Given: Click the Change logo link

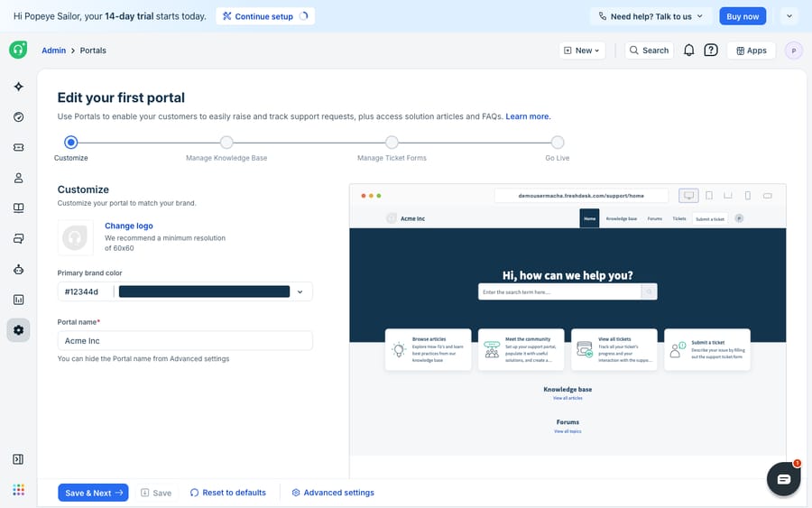Looking at the screenshot, I should click(x=129, y=226).
